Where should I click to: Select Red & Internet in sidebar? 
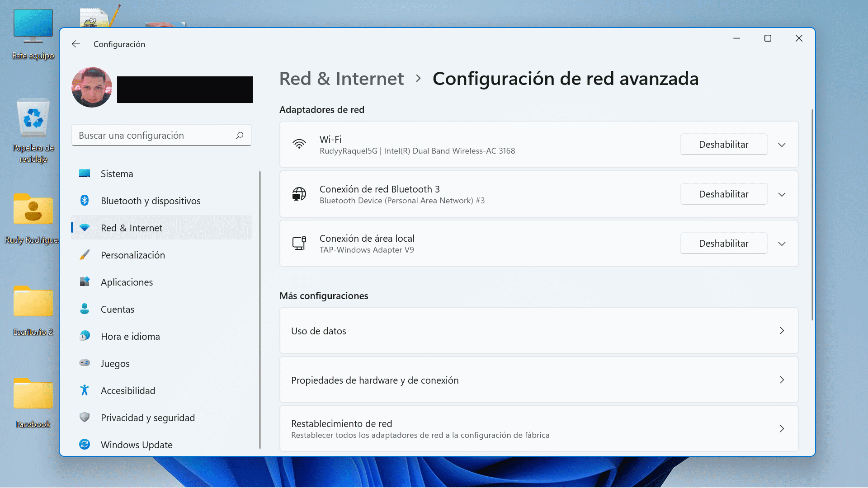(161, 228)
